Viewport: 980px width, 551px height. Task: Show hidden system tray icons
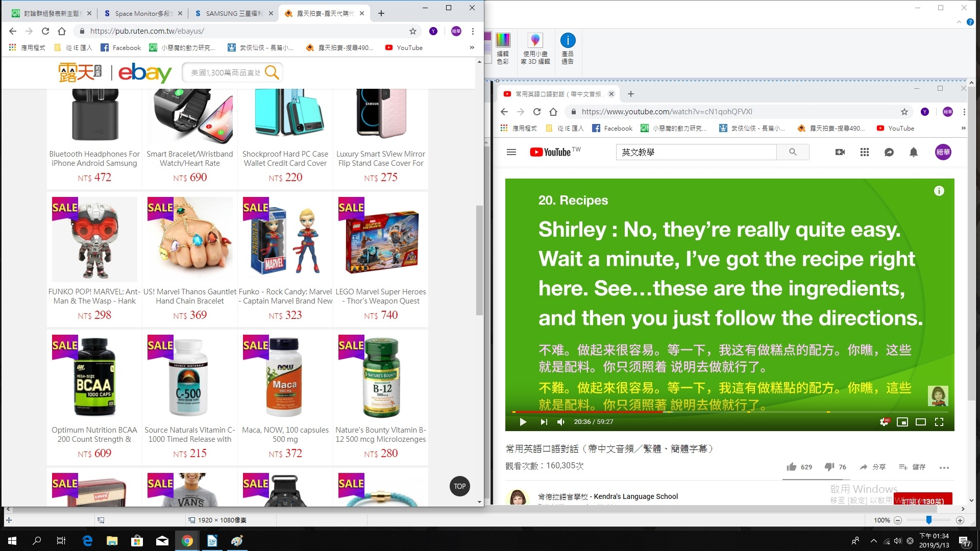click(x=874, y=541)
